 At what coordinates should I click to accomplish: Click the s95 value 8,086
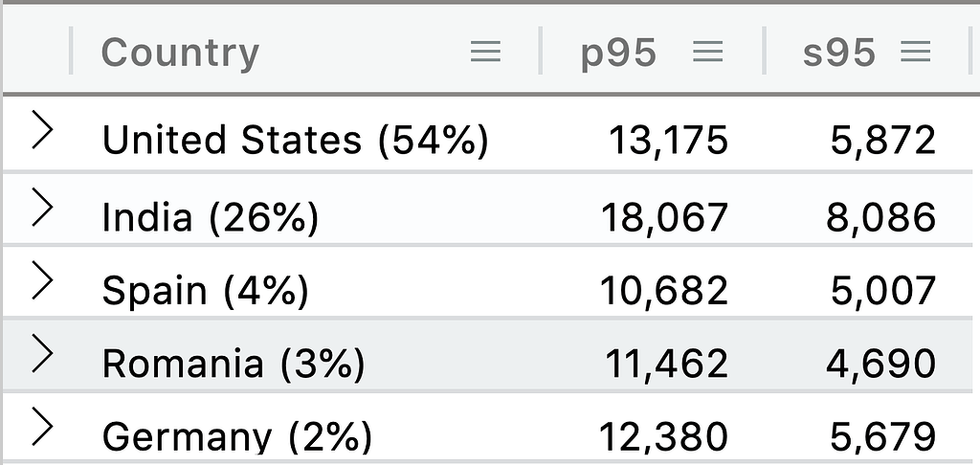(880, 218)
